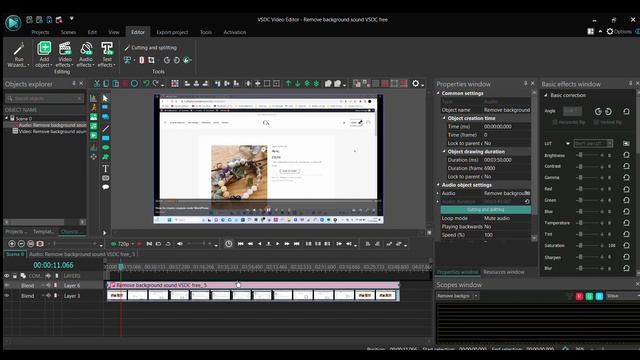Click the LUT folder browse icon

coord(626,143)
